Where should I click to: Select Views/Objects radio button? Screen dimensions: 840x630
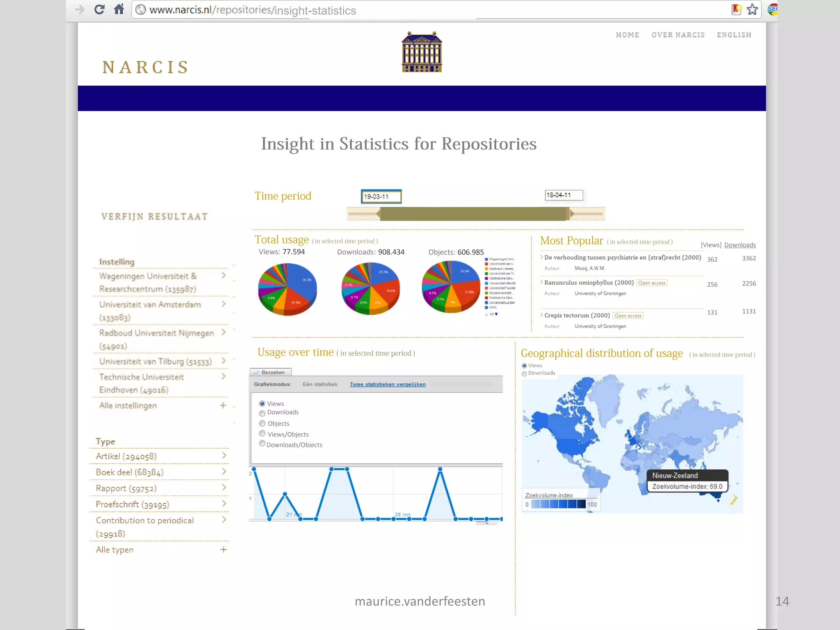[x=262, y=434]
